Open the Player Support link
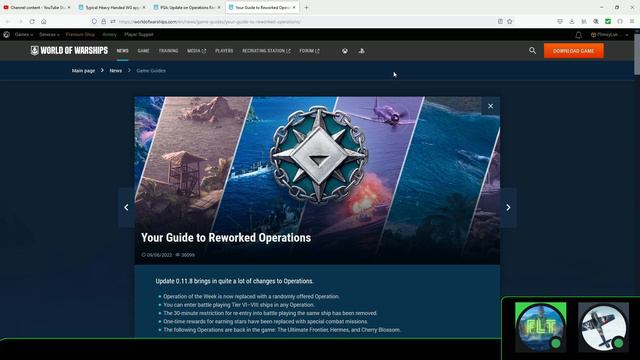This screenshot has height=360, width=640. tap(139, 35)
